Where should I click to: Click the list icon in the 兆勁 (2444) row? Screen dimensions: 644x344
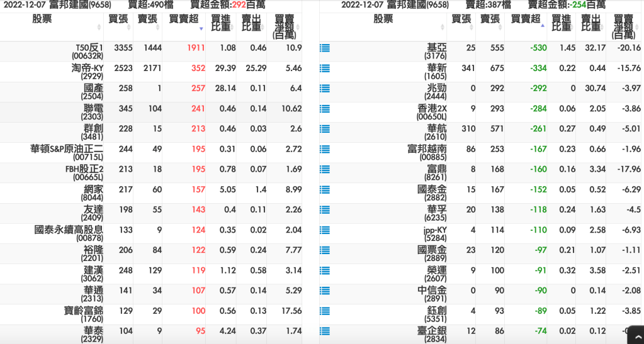(x=324, y=88)
